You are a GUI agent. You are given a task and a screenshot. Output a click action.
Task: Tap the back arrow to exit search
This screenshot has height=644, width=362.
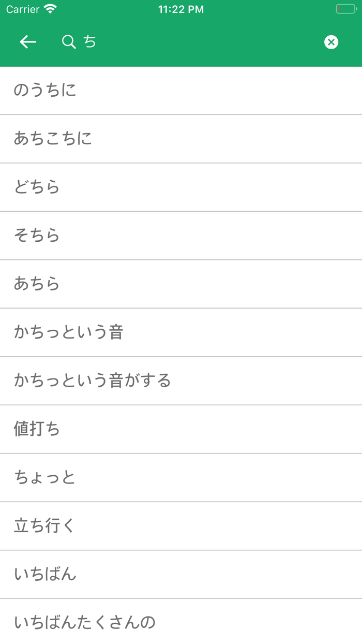point(27,42)
